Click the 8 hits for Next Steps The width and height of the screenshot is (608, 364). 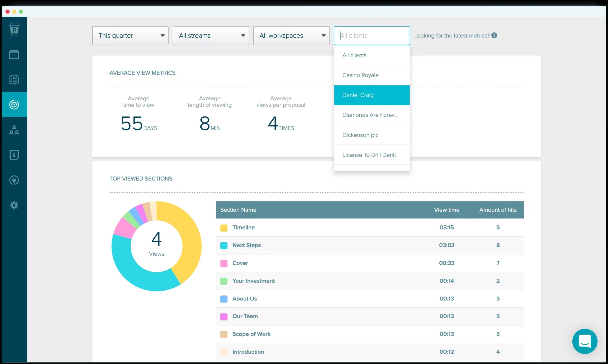pos(498,245)
